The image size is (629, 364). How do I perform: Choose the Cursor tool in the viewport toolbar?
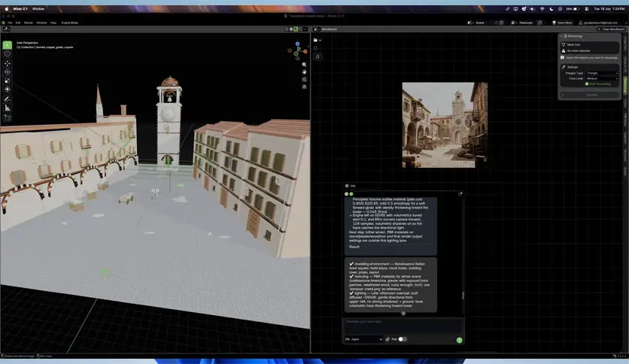click(x=8, y=53)
